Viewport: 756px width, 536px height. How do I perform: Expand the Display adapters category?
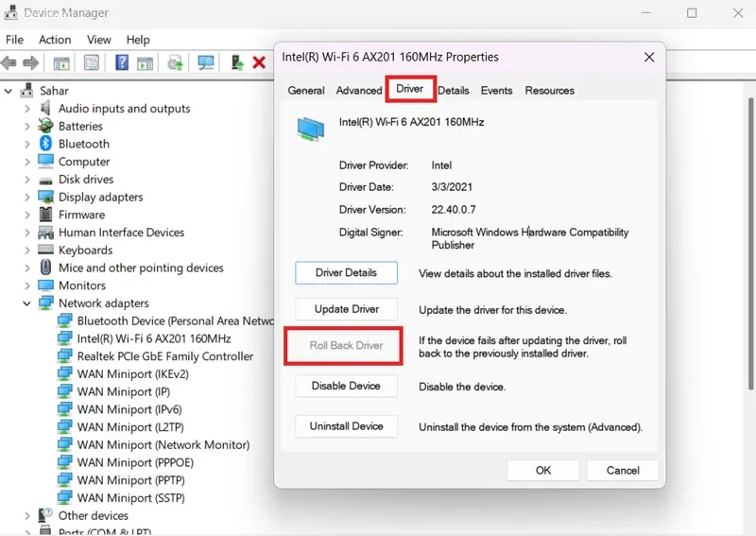(x=27, y=198)
